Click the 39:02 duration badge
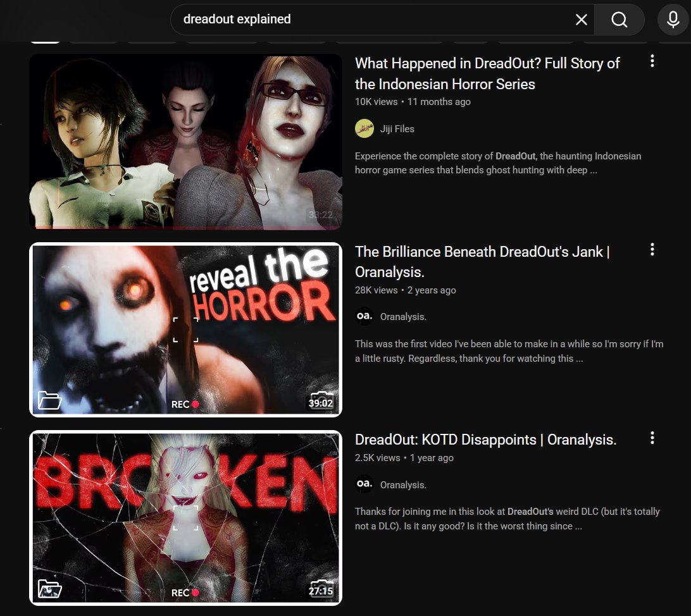This screenshot has width=691, height=616. click(x=320, y=403)
